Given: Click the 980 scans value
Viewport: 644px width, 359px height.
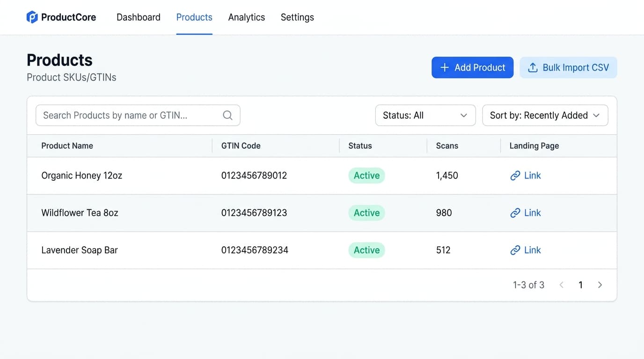Looking at the screenshot, I should point(444,213).
